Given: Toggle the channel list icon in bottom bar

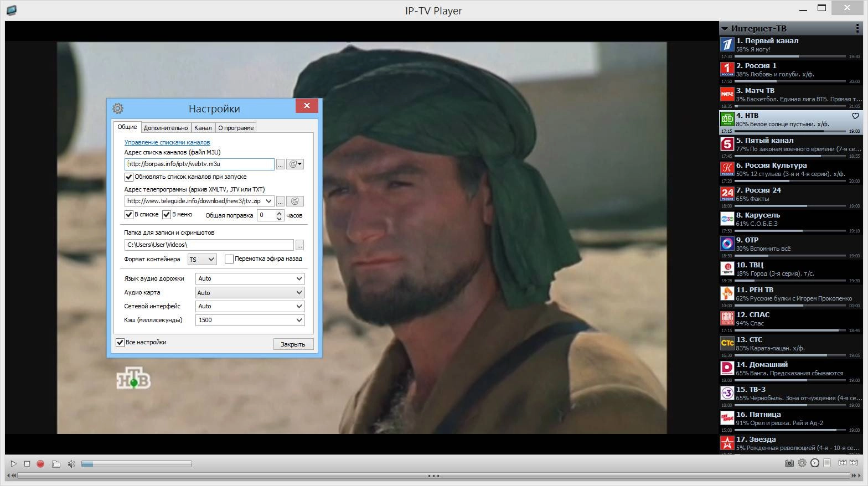Looking at the screenshot, I should pyautogui.click(x=827, y=463).
